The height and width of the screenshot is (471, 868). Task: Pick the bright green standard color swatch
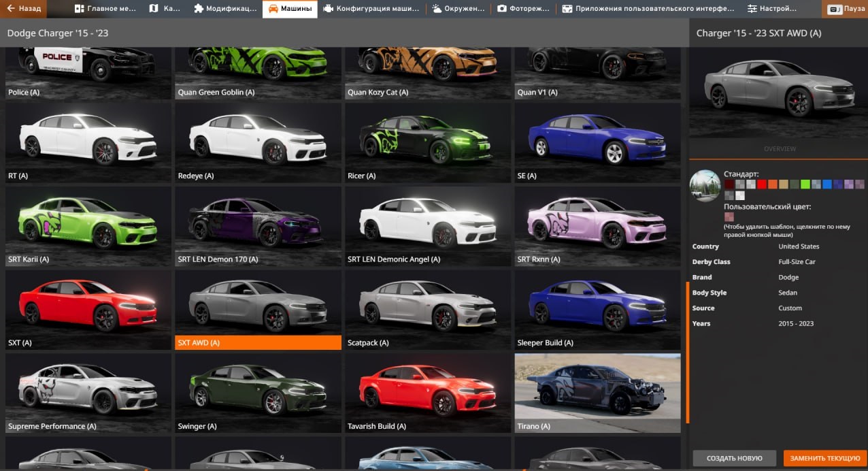(805, 184)
